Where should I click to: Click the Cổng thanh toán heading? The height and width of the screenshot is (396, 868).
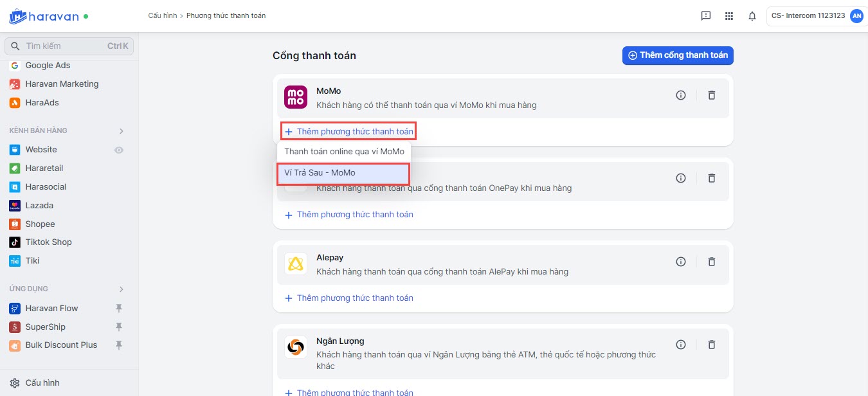pos(314,56)
